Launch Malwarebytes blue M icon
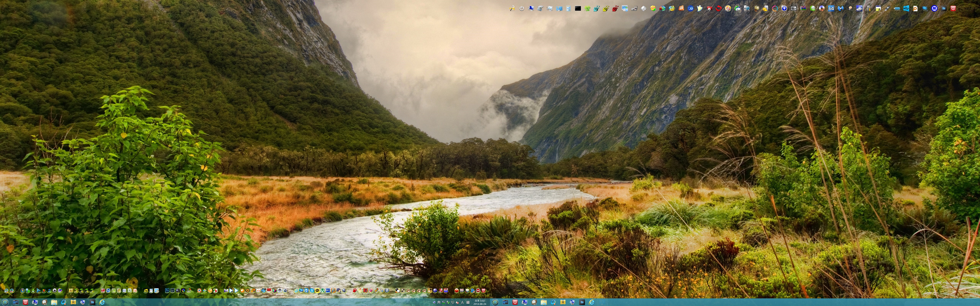 [841, 8]
